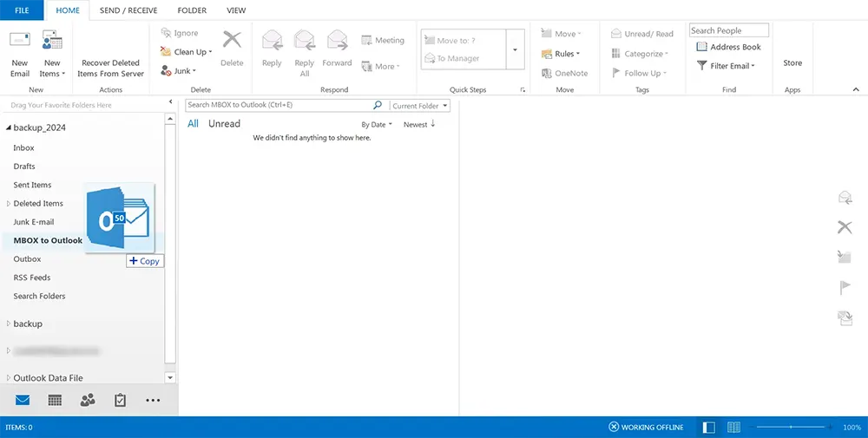This screenshot has height=438, width=868.
Task: Open Tasks view in navigation bar
Action: [120, 400]
